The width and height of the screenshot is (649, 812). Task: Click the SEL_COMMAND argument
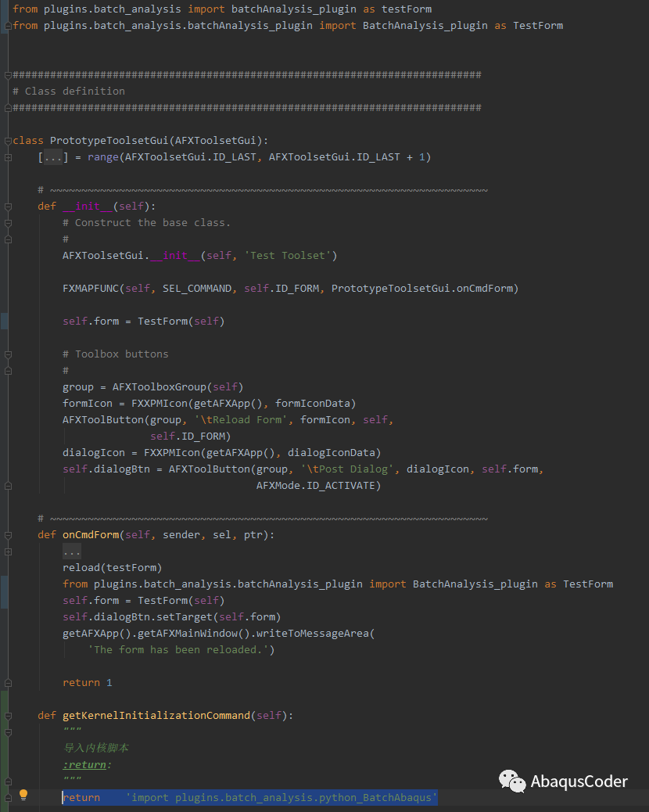(x=197, y=289)
